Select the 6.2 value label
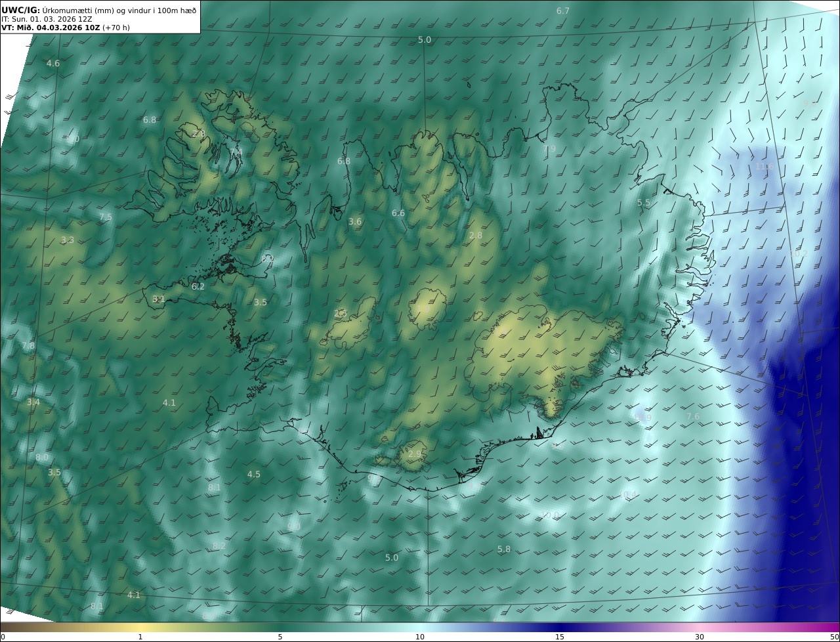840x642 pixels. coord(198,287)
